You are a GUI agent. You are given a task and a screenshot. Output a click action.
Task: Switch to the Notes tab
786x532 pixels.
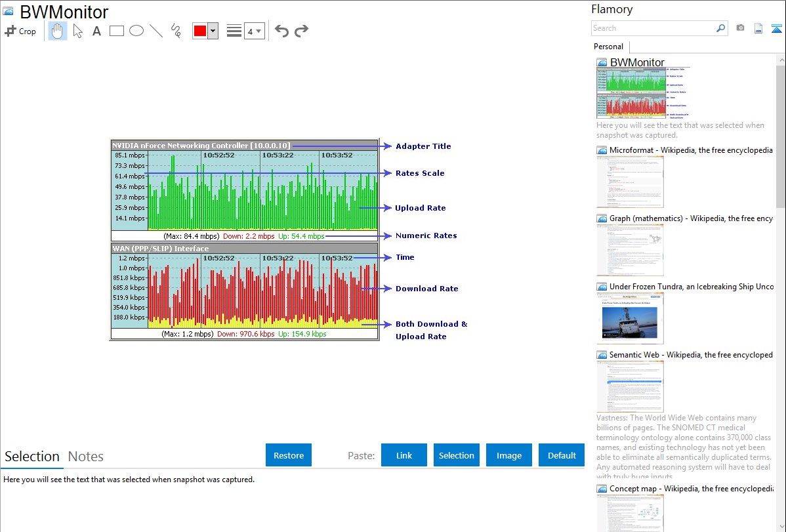point(85,457)
